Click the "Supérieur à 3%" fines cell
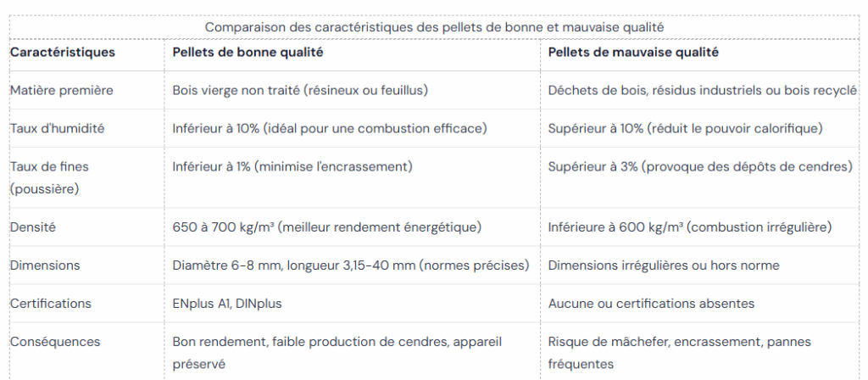This screenshot has height=380, width=868. 699,167
